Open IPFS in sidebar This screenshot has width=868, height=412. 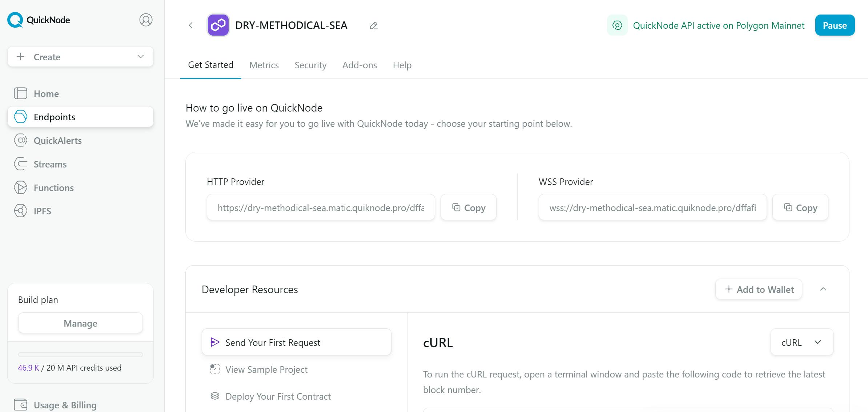tap(80, 211)
